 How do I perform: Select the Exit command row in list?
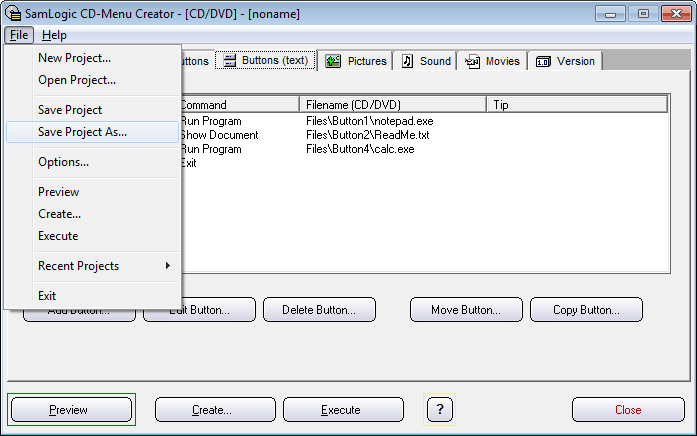point(189,163)
